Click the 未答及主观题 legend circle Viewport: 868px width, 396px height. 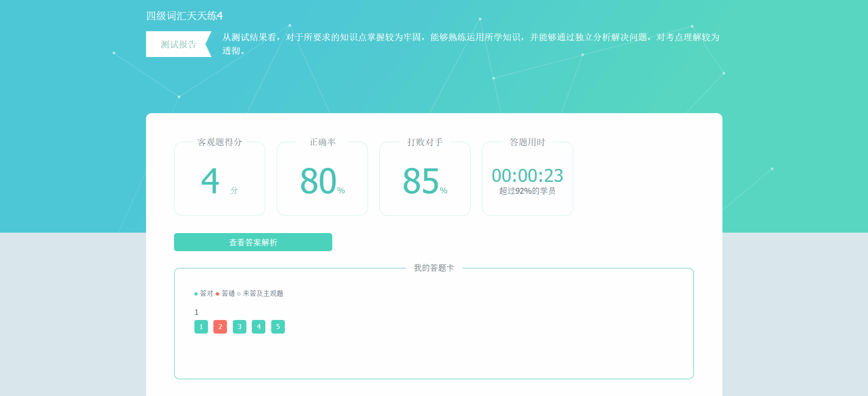tap(239, 294)
